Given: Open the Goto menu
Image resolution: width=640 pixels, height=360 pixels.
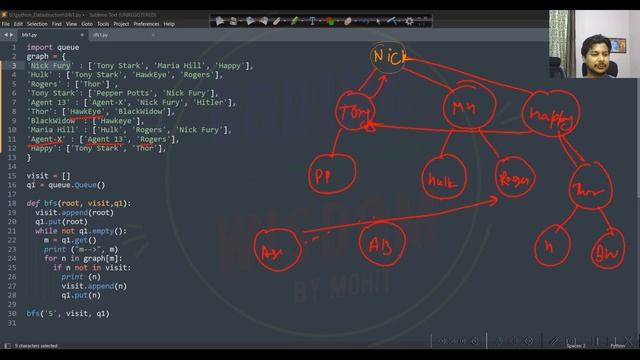Looking at the screenshot, I should (x=87, y=24).
